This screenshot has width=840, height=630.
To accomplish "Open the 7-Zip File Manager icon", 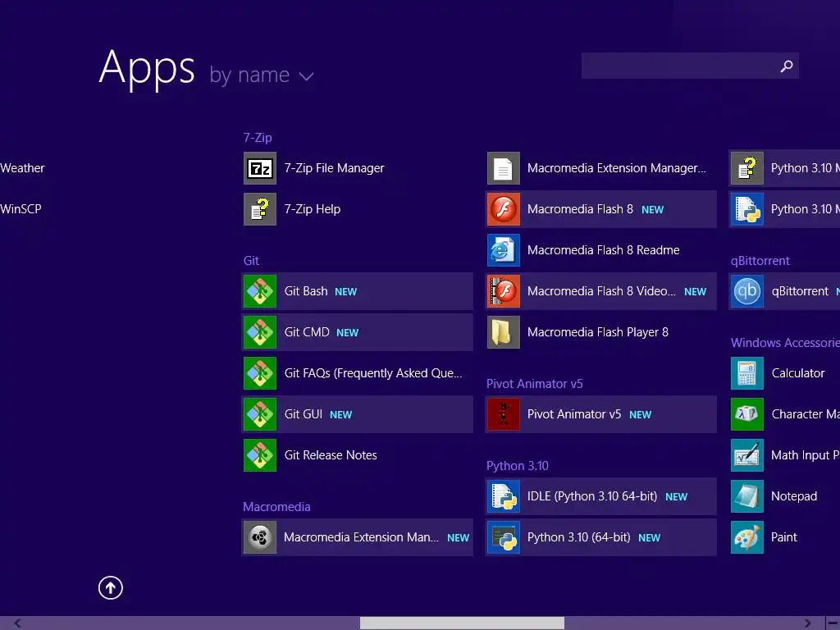I will point(260,168).
